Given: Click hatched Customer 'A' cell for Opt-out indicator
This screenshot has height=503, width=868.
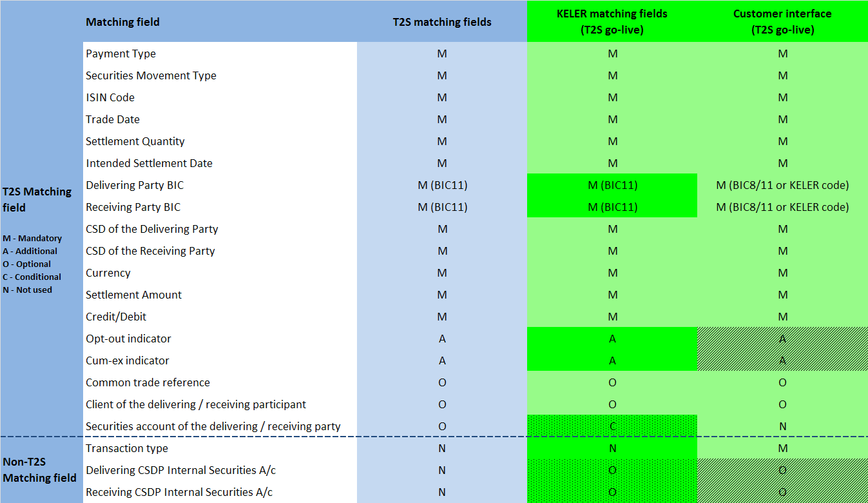Looking at the screenshot, I should 782,339.
